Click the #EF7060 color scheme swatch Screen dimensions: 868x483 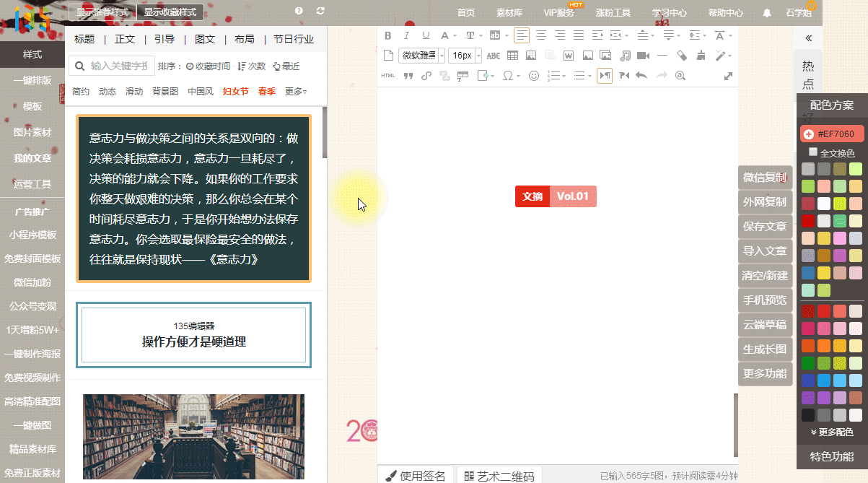tap(831, 134)
